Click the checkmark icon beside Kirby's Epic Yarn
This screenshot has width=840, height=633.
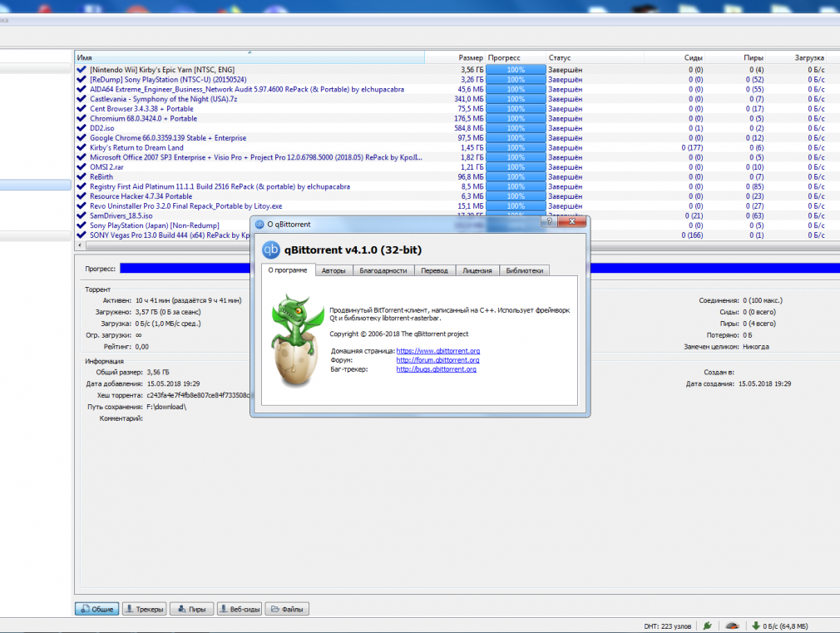(x=82, y=70)
